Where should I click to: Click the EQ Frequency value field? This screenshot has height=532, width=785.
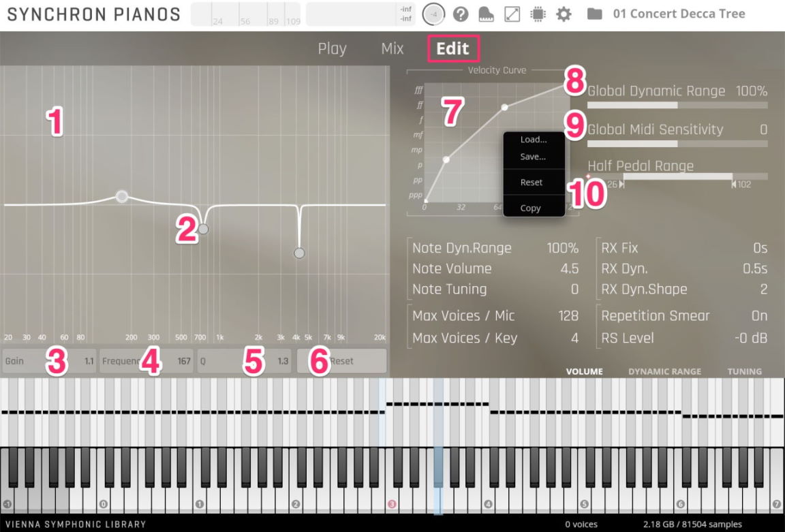coord(147,361)
